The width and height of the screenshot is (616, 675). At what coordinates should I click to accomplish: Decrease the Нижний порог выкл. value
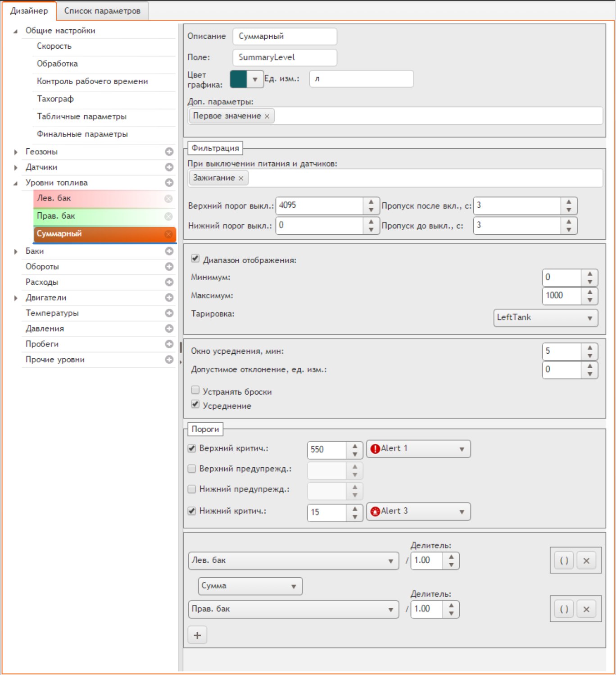[x=371, y=230]
